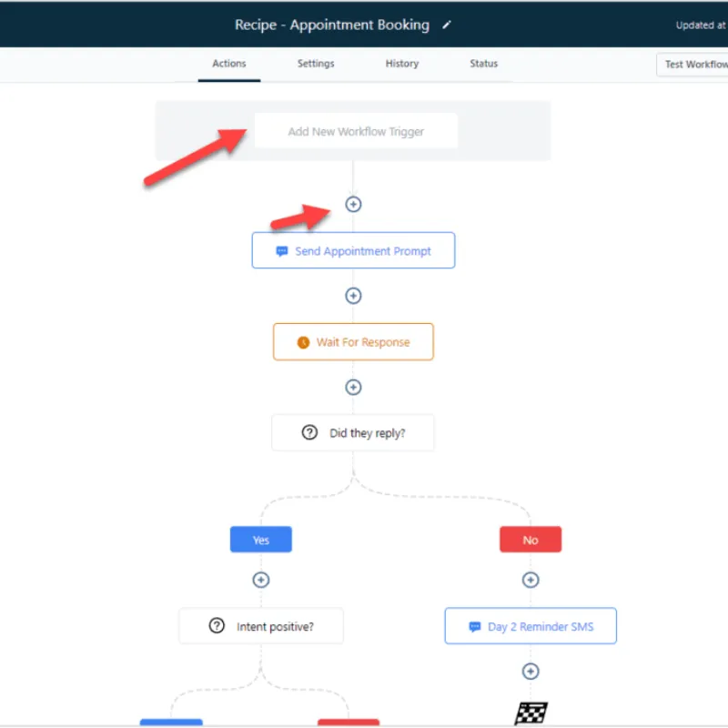Open the Intent positive? condition
Viewport: 728px width, 728px height.
(x=261, y=626)
